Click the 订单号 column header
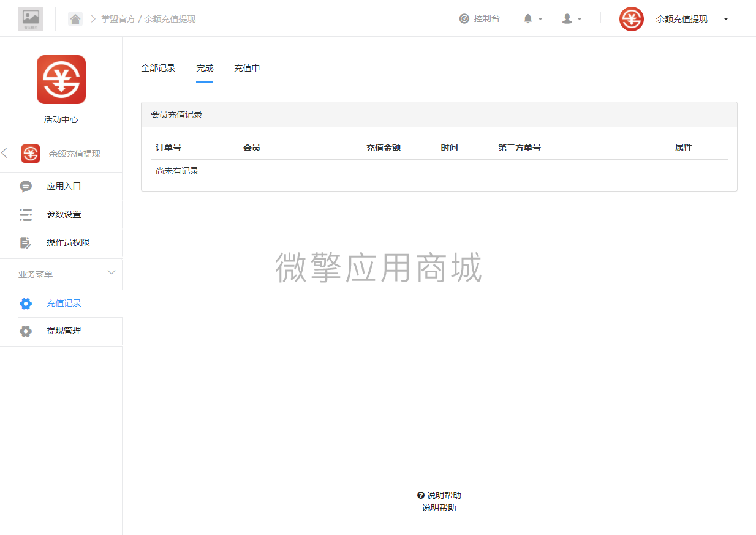 tap(168, 148)
